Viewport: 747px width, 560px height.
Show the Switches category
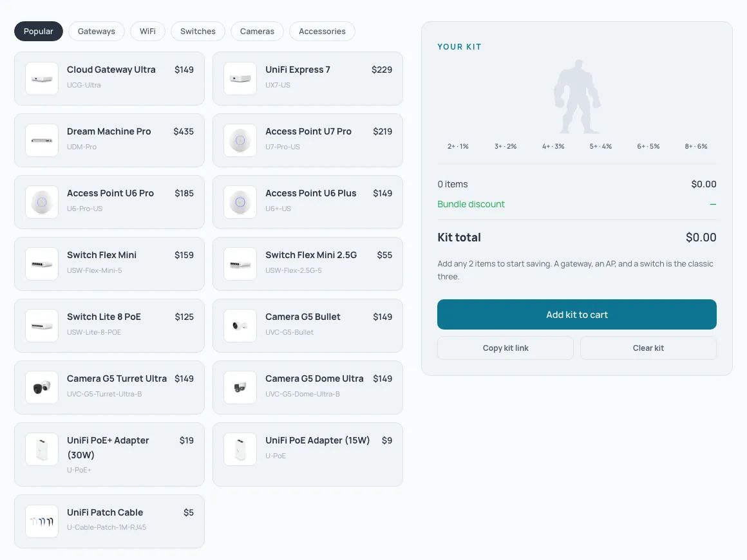point(198,32)
